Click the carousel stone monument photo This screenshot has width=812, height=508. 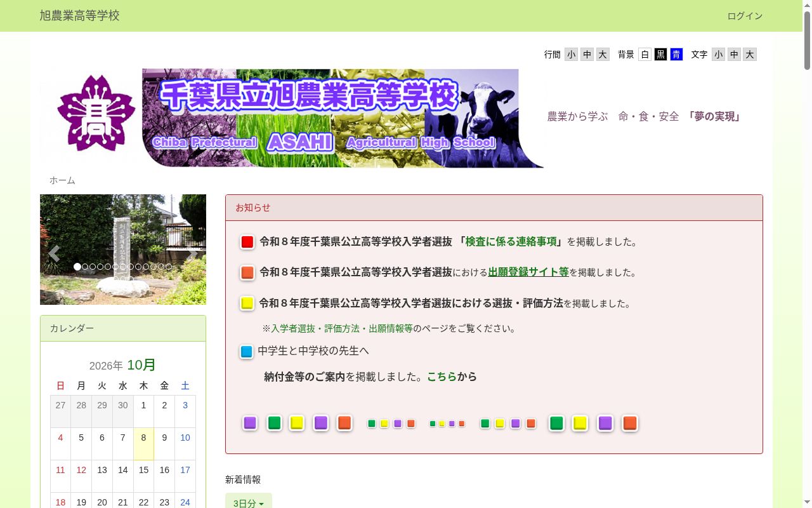pyautogui.click(x=123, y=250)
